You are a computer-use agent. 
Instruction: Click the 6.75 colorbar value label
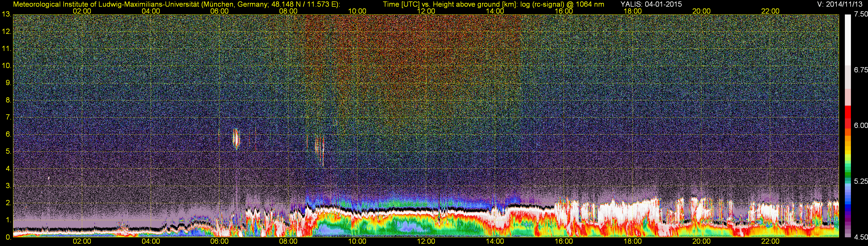click(x=860, y=70)
